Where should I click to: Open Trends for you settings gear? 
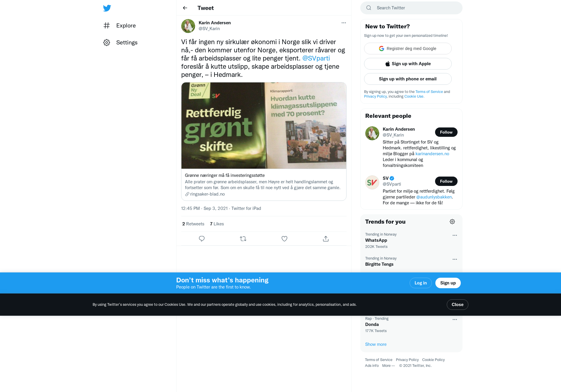[452, 222]
